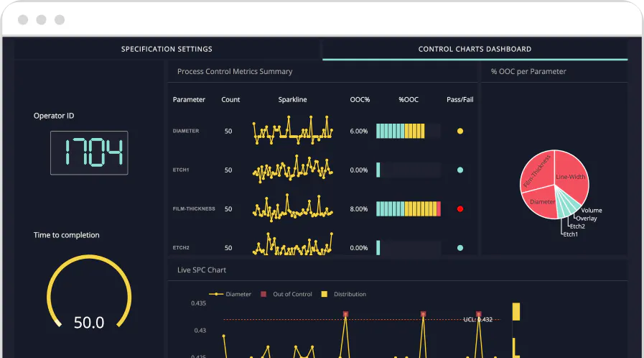Click the yellow Pass/Fail indicator for Diameter
This screenshot has width=644, height=358.
pos(460,131)
